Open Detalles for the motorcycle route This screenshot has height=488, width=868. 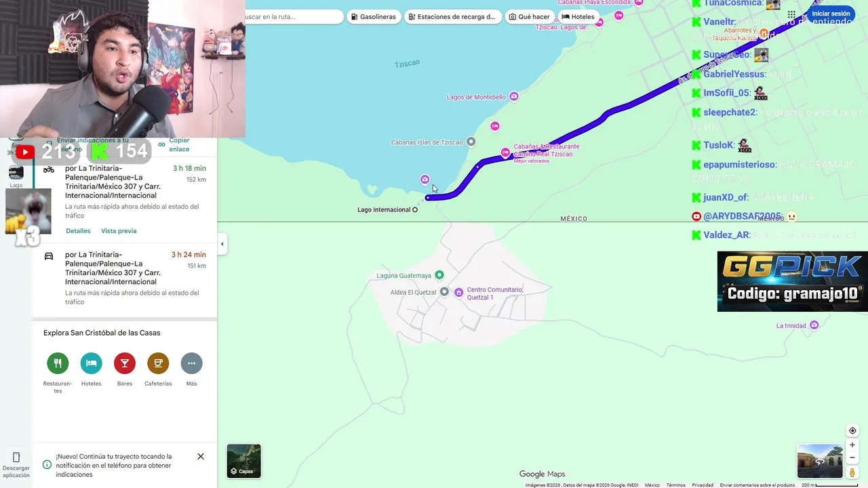click(78, 231)
